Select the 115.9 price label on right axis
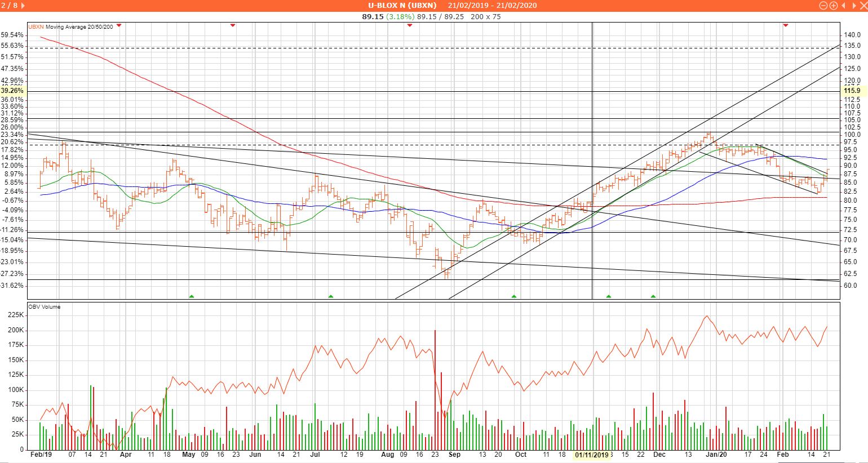Screen dimensions: 868x463 click(853, 91)
